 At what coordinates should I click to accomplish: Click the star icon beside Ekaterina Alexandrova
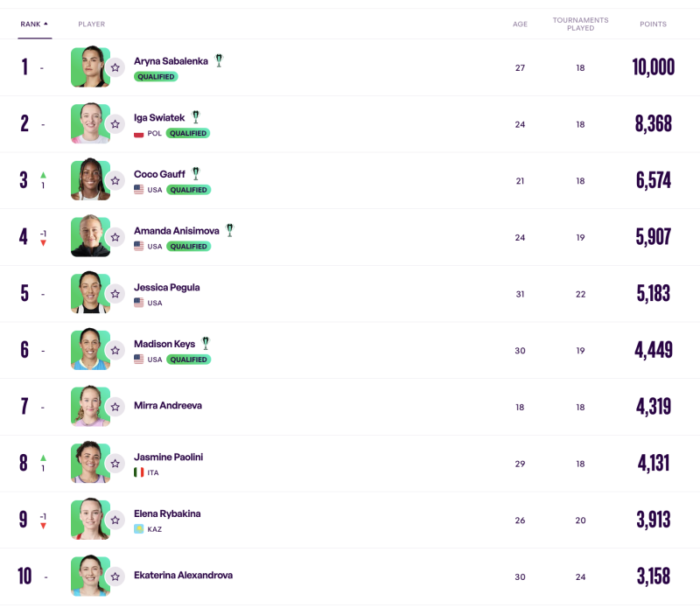pyautogui.click(x=115, y=577)
